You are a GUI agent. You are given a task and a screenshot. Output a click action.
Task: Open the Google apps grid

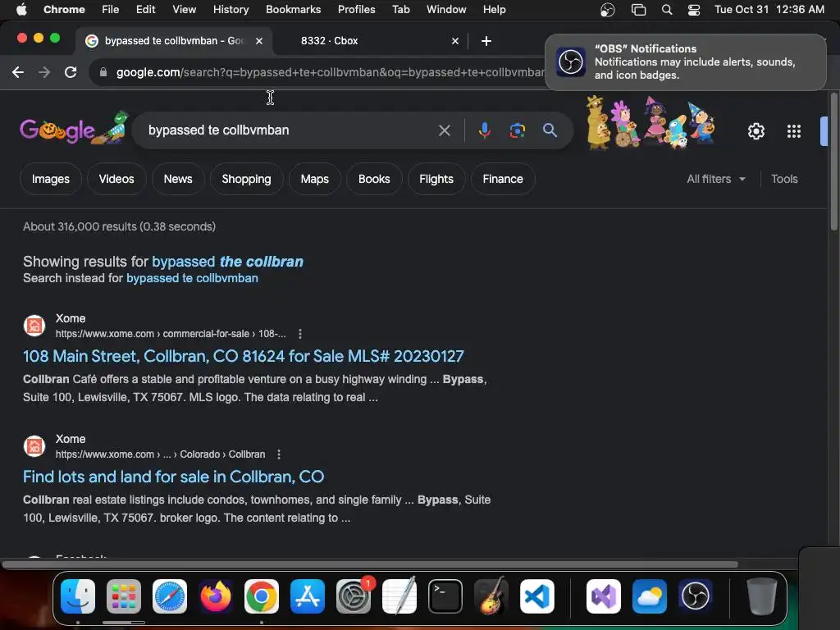click(x=794, y=131)
